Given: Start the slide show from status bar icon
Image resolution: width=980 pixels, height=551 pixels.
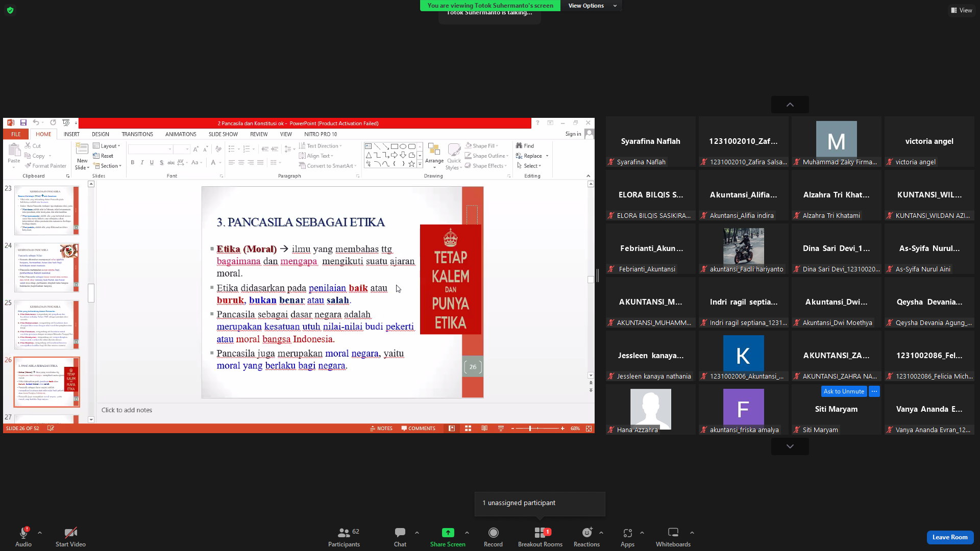Looking at the screenshot, I should [x=501, y=429].
